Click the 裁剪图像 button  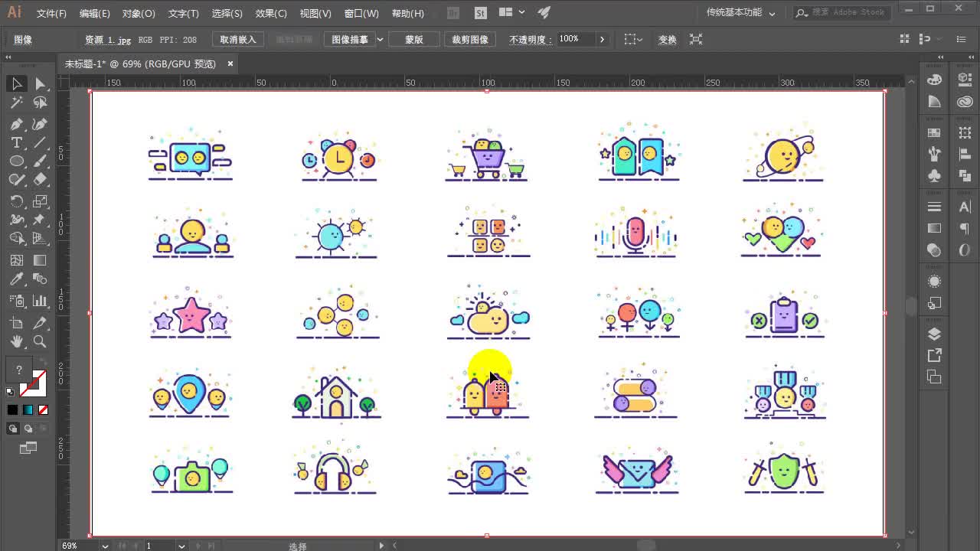point(470,39)
